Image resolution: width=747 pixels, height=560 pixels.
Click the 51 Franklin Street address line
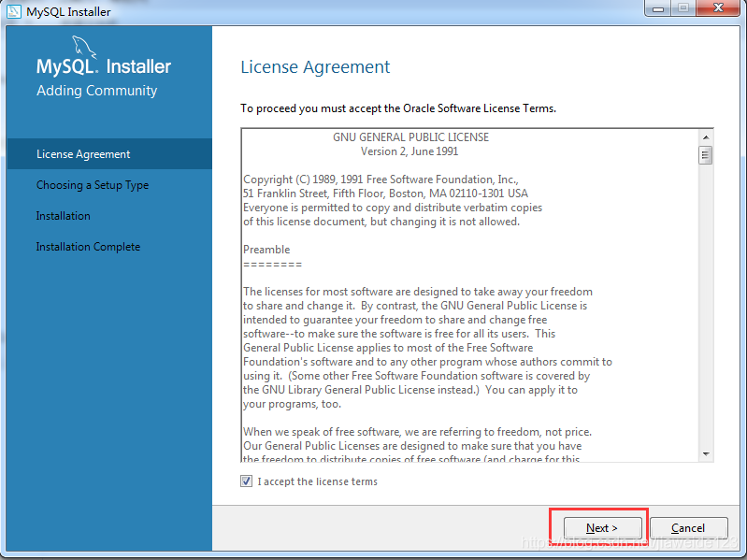(385, 194)
